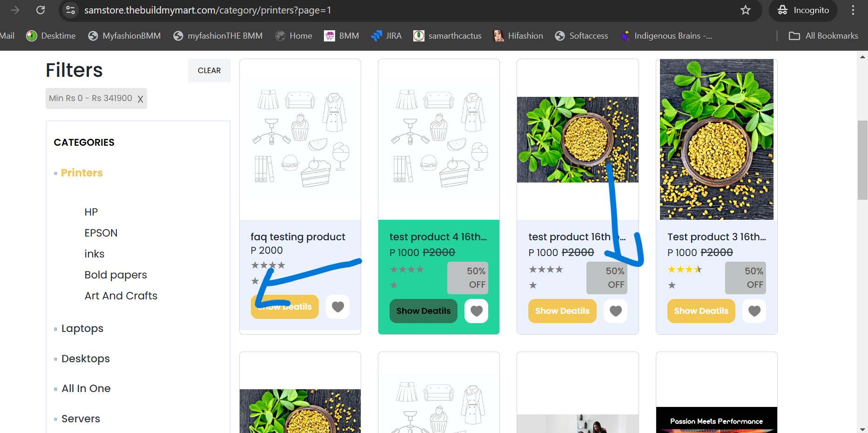Click the browser forward arrow
Screen dimensions: 868x433
pyautogui.click(x=15, y=10)
